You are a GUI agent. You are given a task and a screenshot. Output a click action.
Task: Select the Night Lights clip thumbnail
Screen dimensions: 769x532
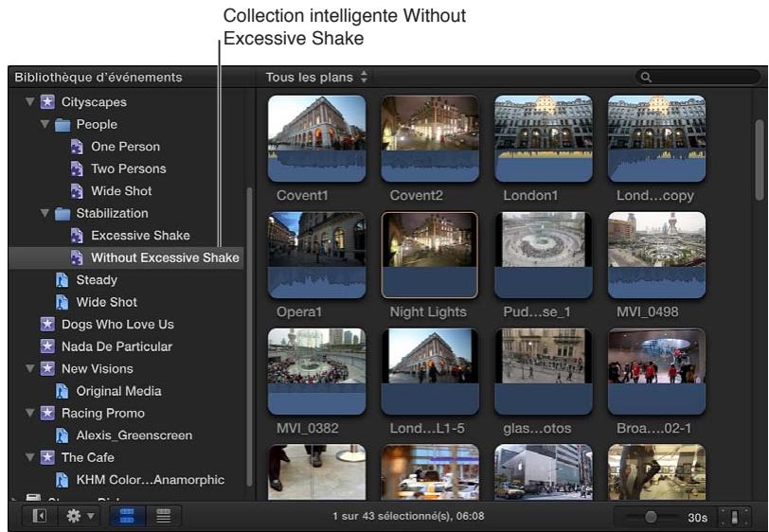430,255
